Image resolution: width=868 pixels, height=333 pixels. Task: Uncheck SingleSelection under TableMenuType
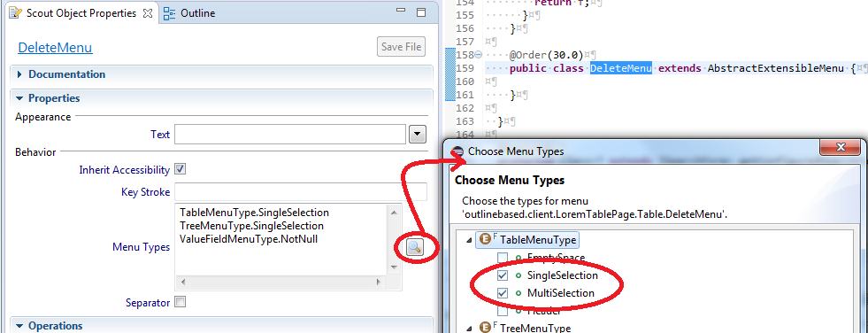(503, 275)
